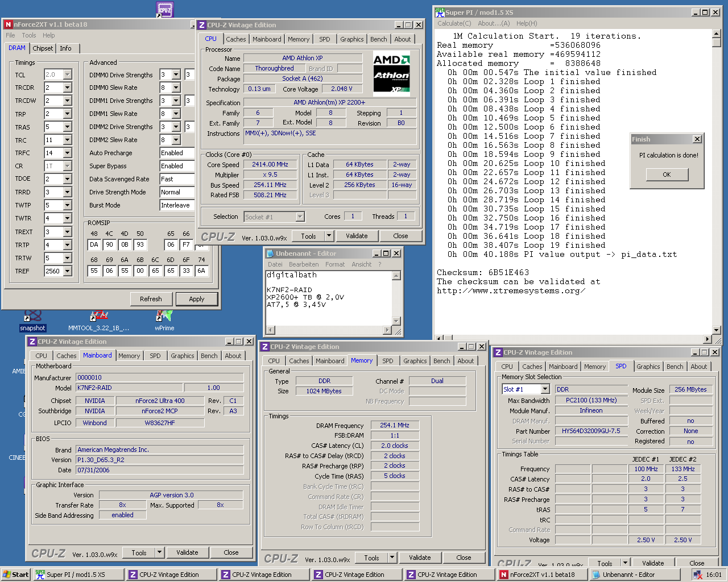This screenshot has width=728, height=582.
Task: Click the checksum text 6B51E463
Action: [508, 272]
